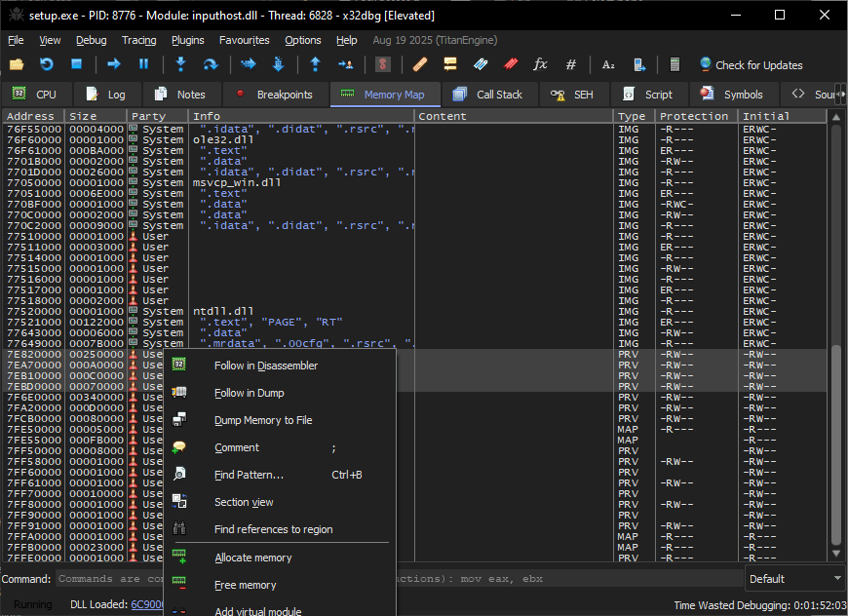
Task: Click the Open file folder icon
Action: (17, 65)
